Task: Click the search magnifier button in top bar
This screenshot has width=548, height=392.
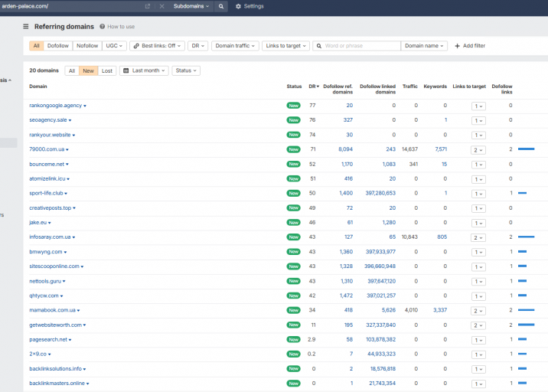Action: click(x=221, y=6)
